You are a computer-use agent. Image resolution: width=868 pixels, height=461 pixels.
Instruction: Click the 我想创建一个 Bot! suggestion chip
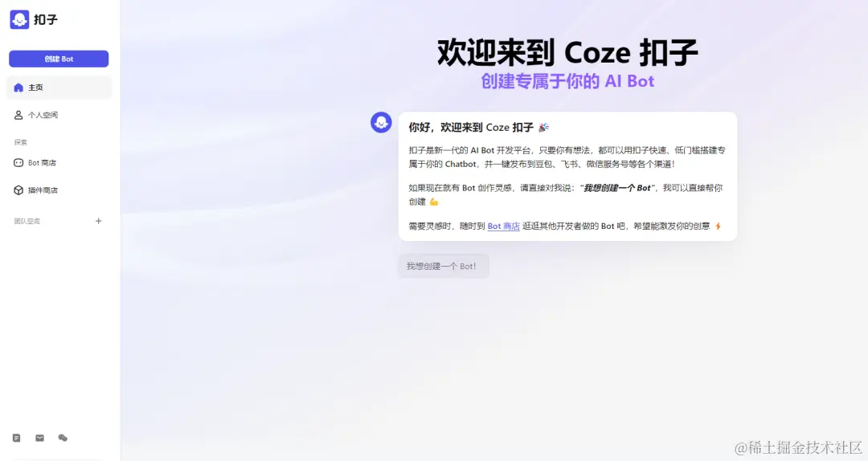444,266
